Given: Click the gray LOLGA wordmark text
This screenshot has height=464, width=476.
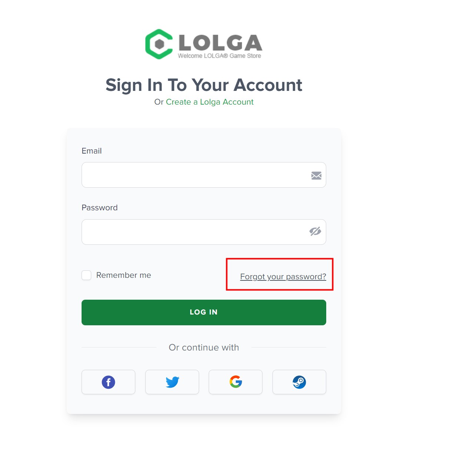Looking at the screenshot, I should tap(220, 43).
